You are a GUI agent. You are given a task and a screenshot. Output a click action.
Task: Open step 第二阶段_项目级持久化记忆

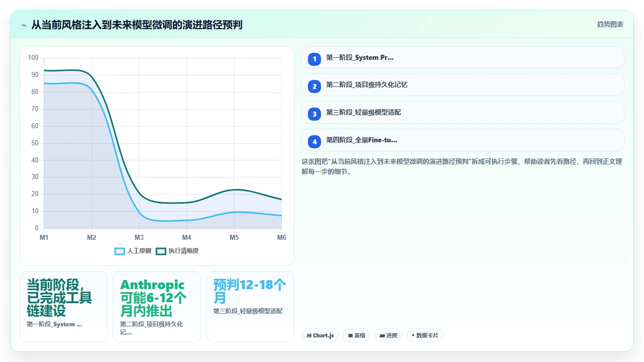coord(463,85)
